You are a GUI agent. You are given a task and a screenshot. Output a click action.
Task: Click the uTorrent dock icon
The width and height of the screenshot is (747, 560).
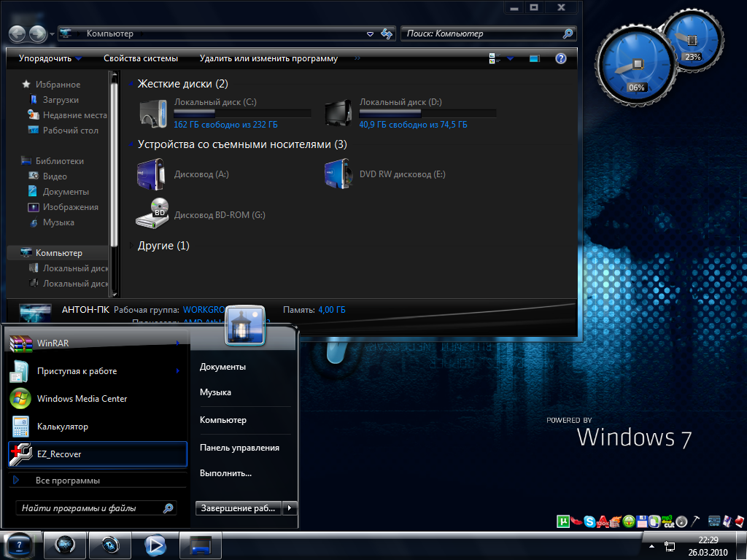point(562,521)
